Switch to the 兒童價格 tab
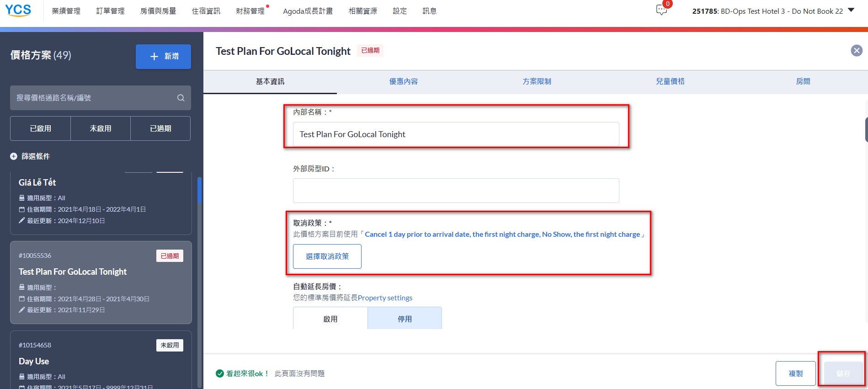 point(671,81)
